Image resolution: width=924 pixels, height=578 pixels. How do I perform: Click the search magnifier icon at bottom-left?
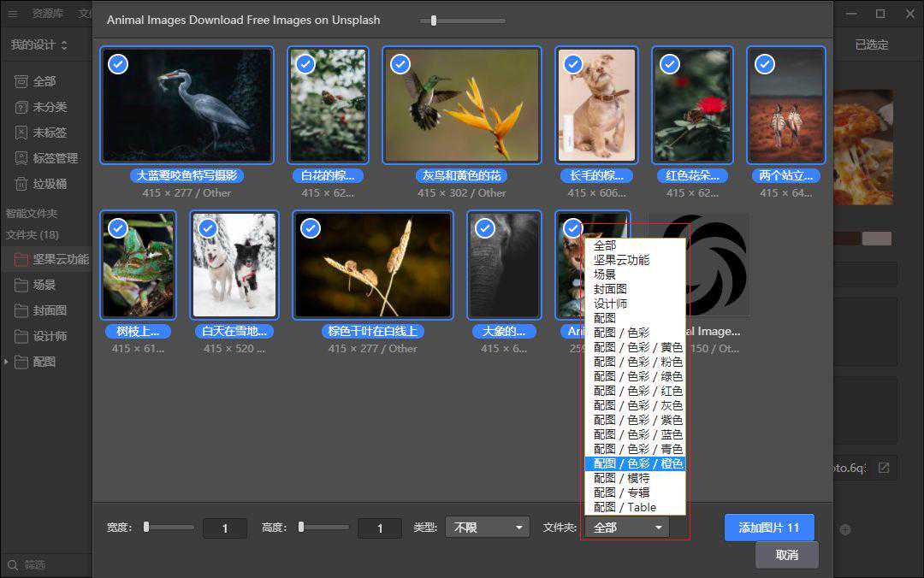pos(12,565)
